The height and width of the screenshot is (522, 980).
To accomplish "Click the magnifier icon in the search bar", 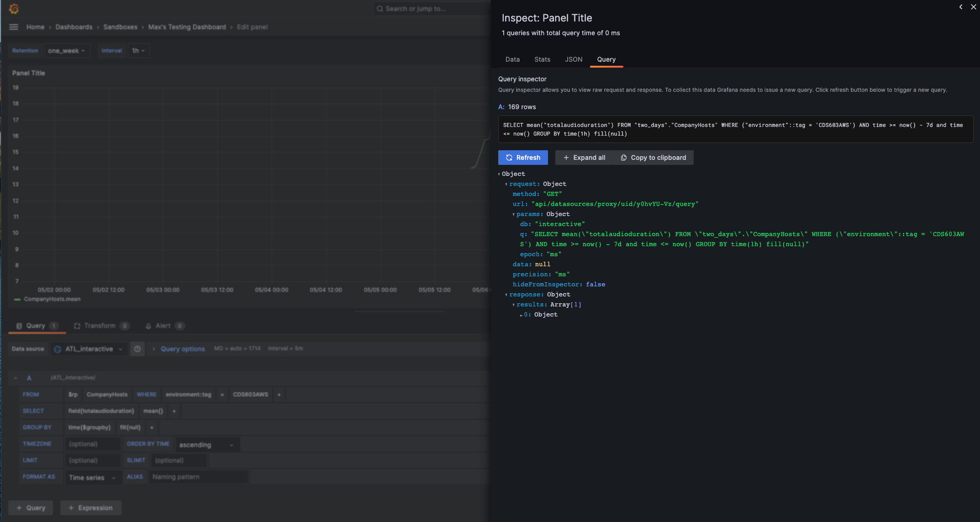I will click(x=379, y=8).
